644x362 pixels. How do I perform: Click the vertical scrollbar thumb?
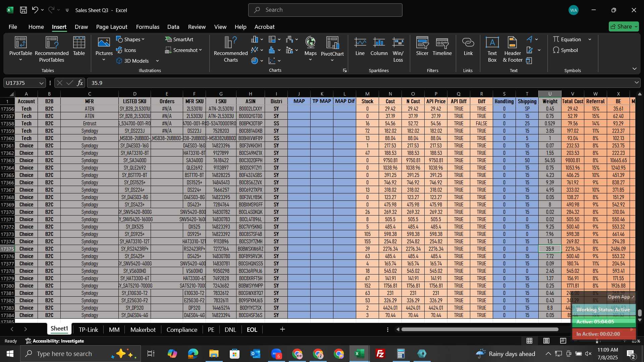640,313
